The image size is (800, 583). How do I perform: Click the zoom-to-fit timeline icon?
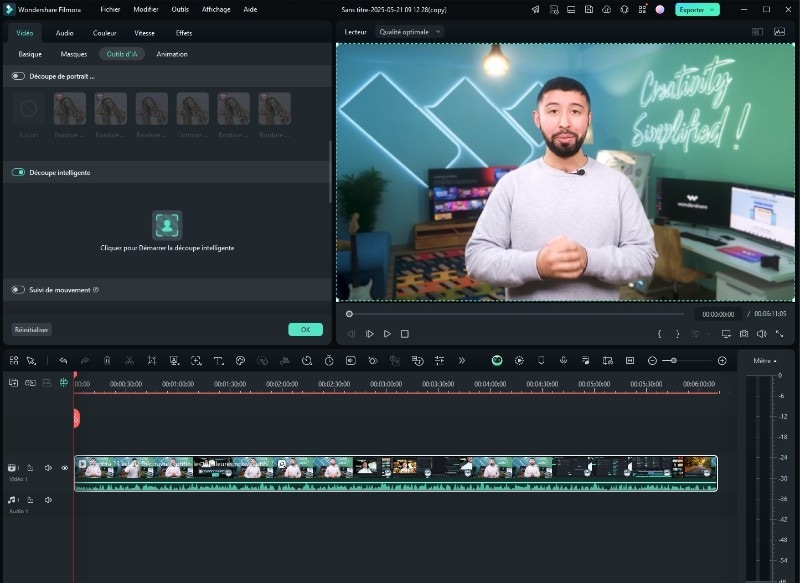(x=630, y=361)
